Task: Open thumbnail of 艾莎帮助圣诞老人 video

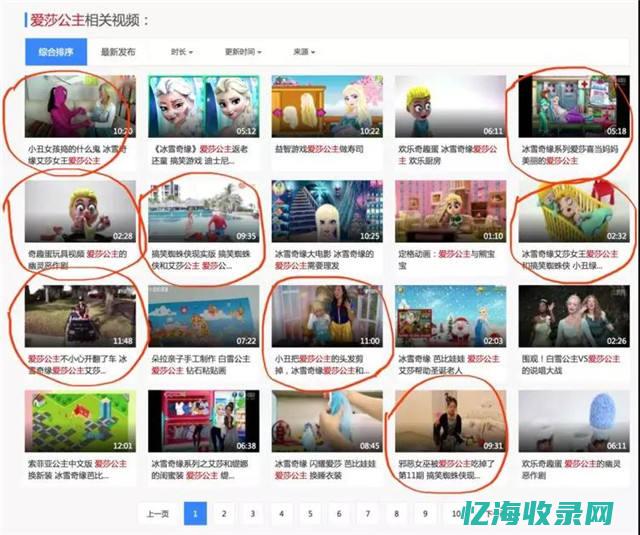Action: click(x=451, y=316)
